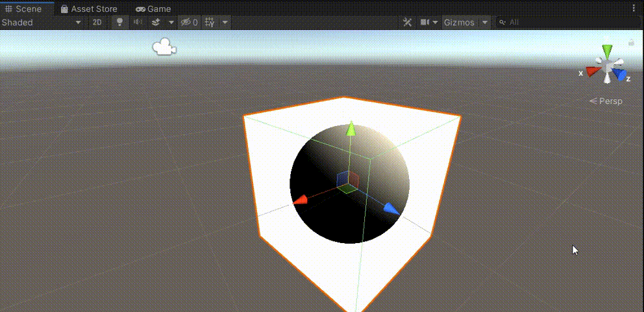Click the red X move arrow handle
Viewport: 644px width, 312px height.
(x=300, y=200)
